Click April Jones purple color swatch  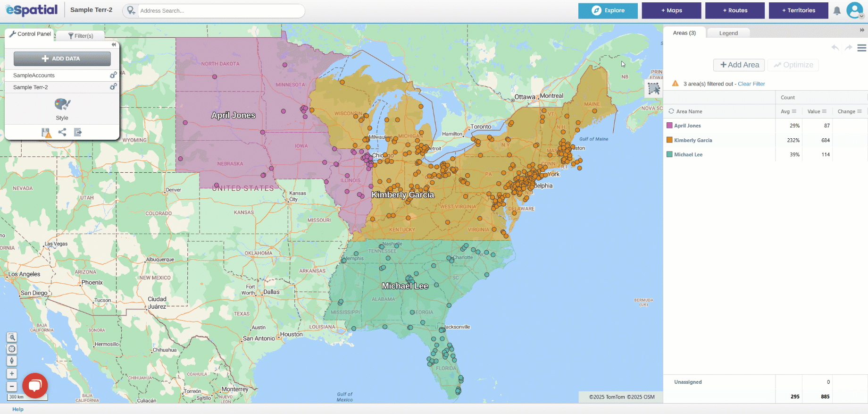click(669, 126)
